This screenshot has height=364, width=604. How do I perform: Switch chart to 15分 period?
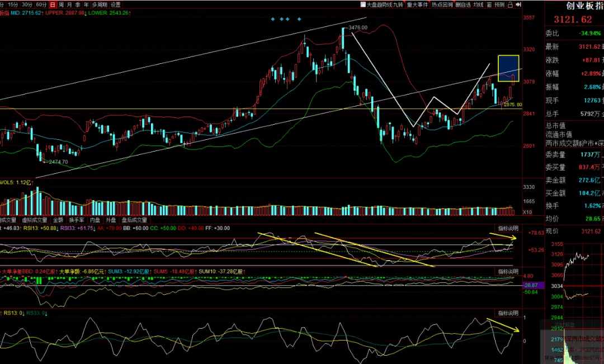click(13, 4)
